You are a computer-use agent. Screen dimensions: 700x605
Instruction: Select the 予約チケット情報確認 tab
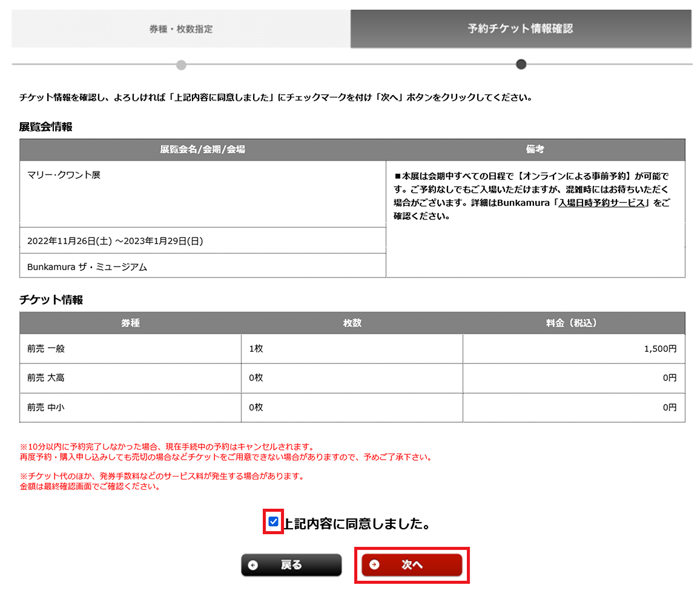pos(520,28)
